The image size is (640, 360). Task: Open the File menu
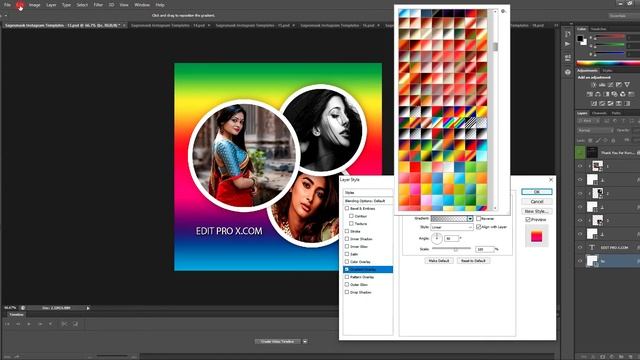[7, 5]
